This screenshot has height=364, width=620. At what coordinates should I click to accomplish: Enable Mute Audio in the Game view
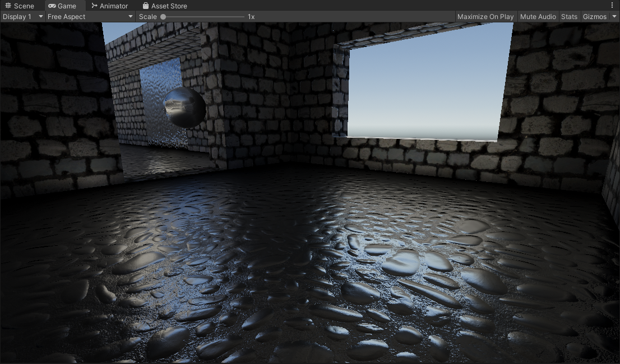tap(538, 16)
